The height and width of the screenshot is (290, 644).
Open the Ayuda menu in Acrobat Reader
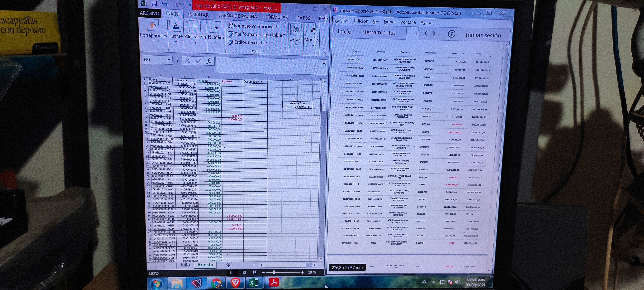(x=426, y=23)
